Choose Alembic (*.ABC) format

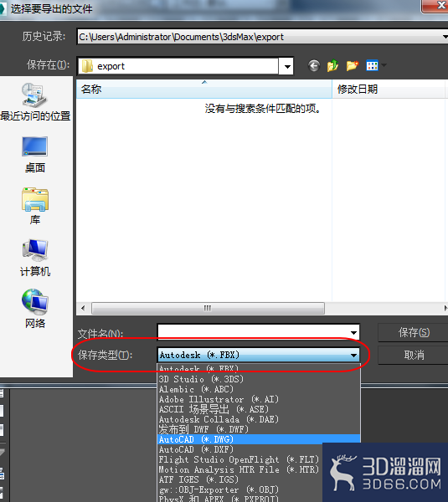pyautogui.click(x=259, y=389)
